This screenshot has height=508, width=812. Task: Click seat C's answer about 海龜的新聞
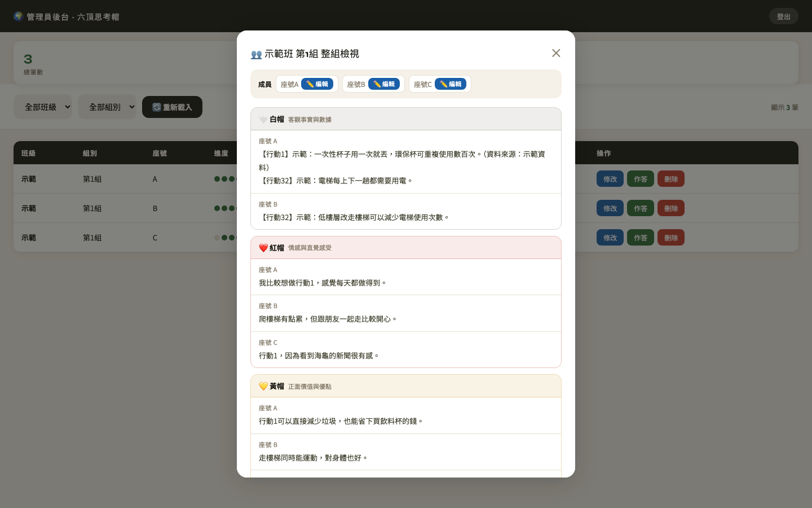(319, 356)
